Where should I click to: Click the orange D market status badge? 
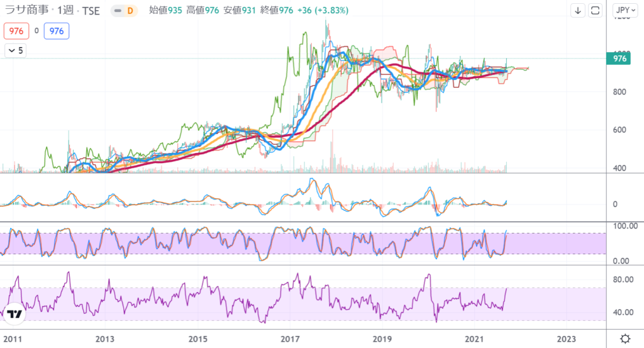(x=130, y=11)
